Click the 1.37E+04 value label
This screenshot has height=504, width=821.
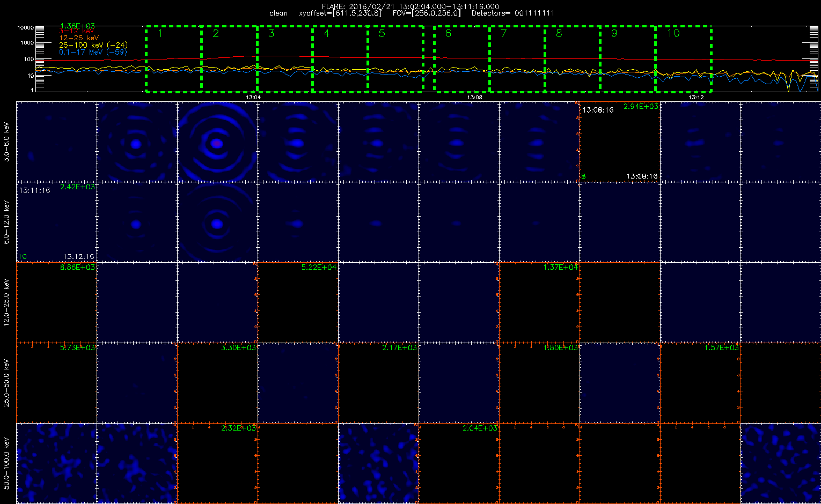pyautogui.click(x=561, y=268)
